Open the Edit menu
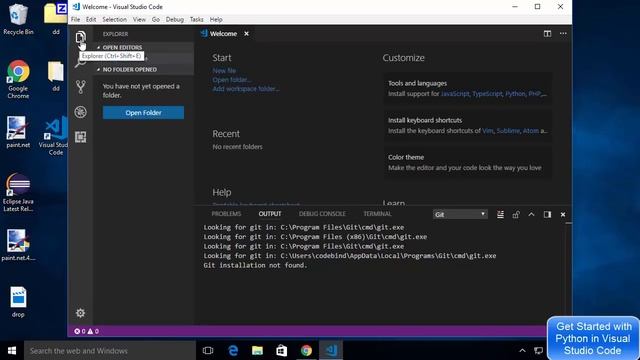 [91, 19]
